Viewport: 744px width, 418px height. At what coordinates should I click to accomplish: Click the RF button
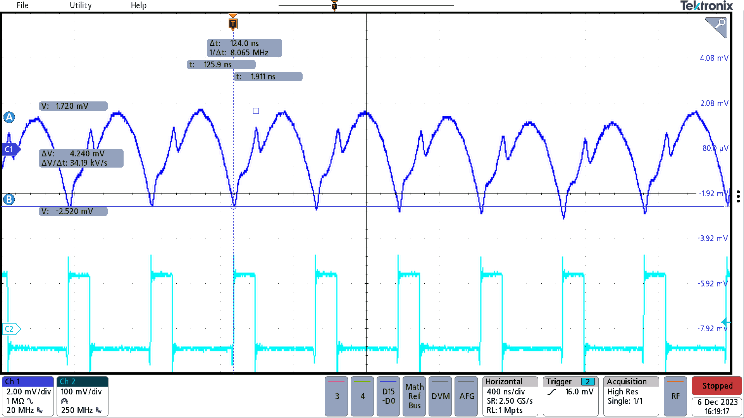tap(675, 396)
